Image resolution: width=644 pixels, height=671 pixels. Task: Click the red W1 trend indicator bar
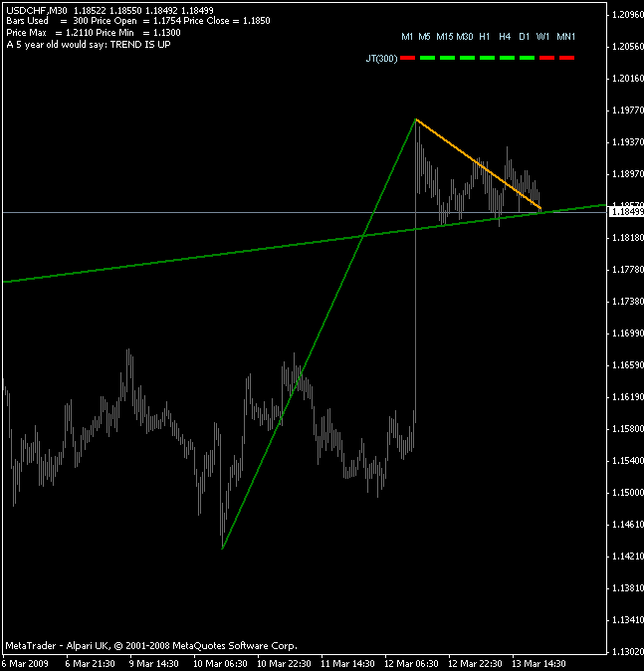pos(546,58)
